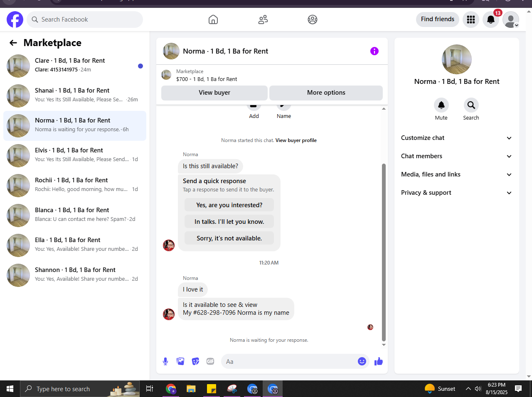Select Norma's conversation in the chat list
The width and height of the screenshot is (532, 397).
click(x=75, y=126)
